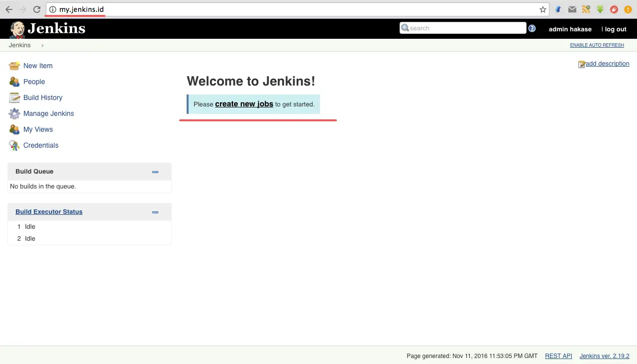Click the orange alert icon in toolbar
Viewport: 637px width, 364px height.
[628, 9]
